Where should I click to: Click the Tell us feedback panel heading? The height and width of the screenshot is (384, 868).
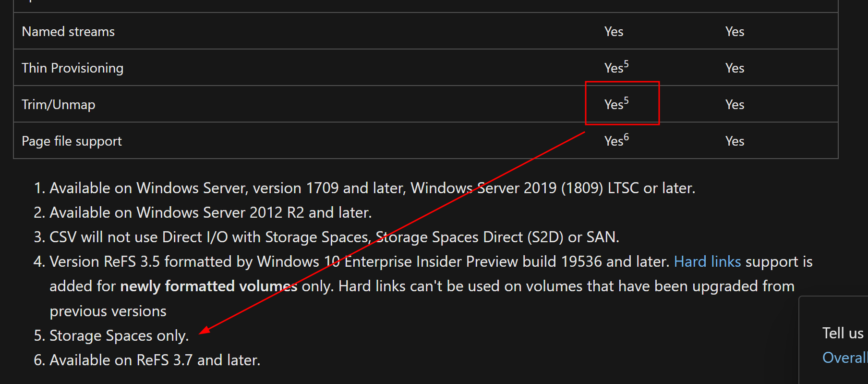pyautogui.click(x=843, y=333)
